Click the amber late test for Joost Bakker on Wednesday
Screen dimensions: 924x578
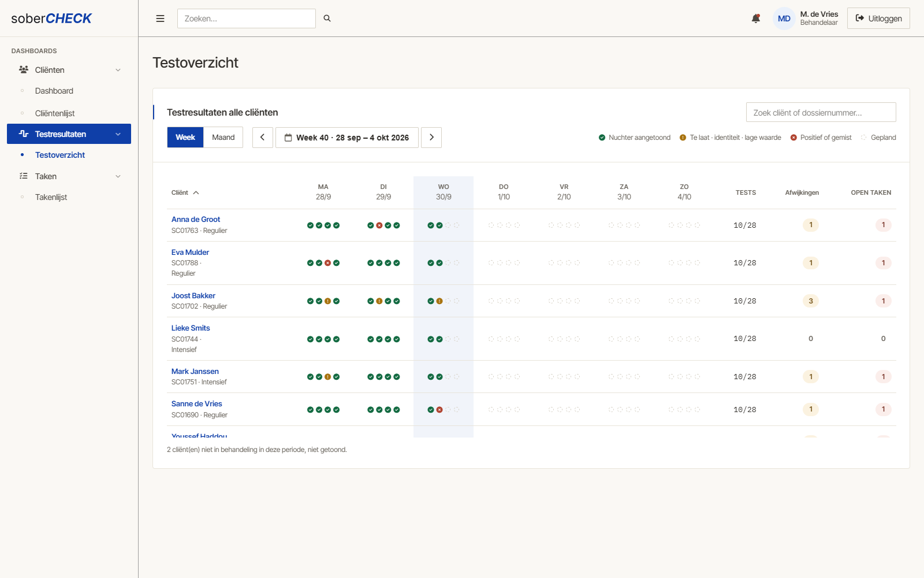(439, 301)
